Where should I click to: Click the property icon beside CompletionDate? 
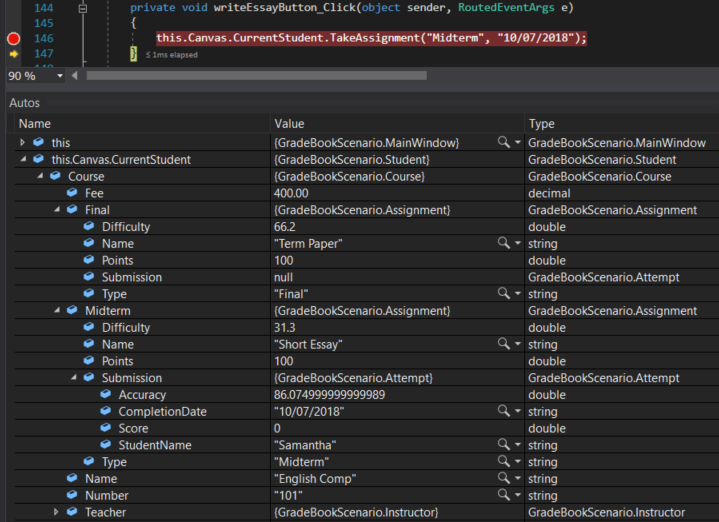(x=105, y=411)
